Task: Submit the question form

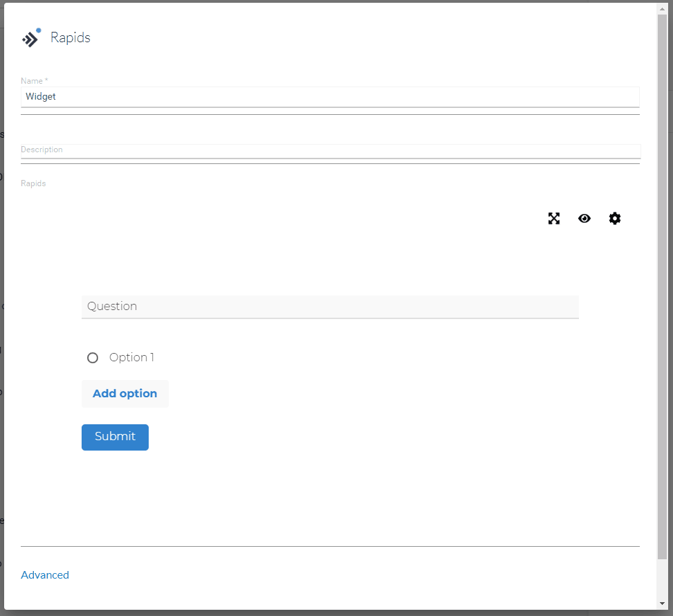Action: (x=115, y=437)
